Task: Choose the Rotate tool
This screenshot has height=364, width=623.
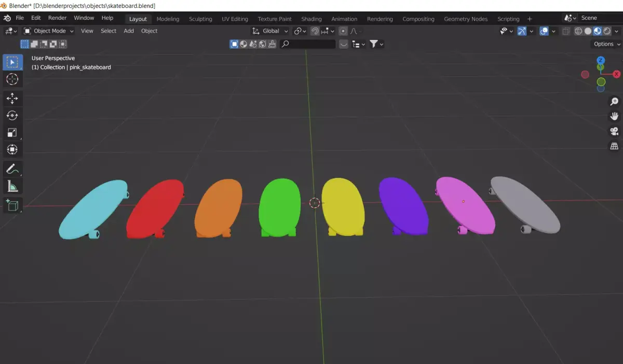Action: tap(12, 116)
